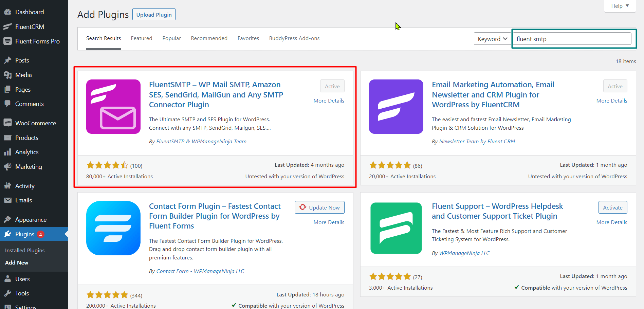Click the FluentCRM sidebar icon
Image resolution: width=644 pixels, height=309 pixels.
click(x=7, y=27)
